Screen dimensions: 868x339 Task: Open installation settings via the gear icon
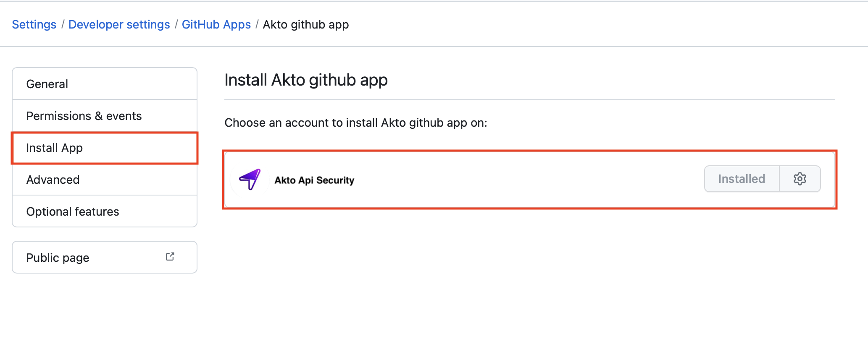coord(800,179)
